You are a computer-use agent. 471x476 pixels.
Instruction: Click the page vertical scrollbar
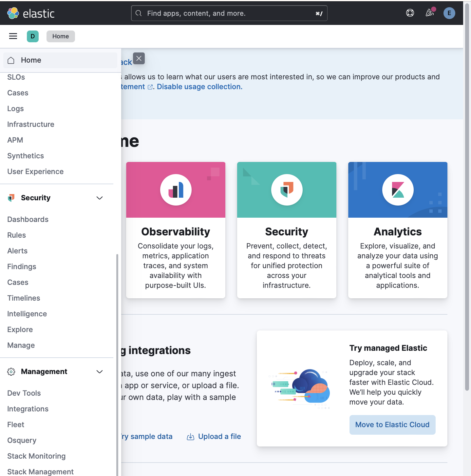[x=467, y=197]
